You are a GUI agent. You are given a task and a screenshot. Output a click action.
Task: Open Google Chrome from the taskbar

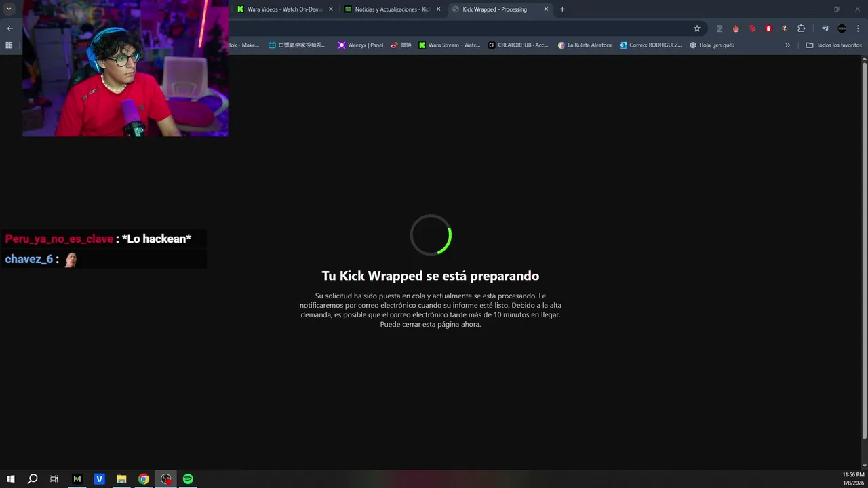[144, 479]
